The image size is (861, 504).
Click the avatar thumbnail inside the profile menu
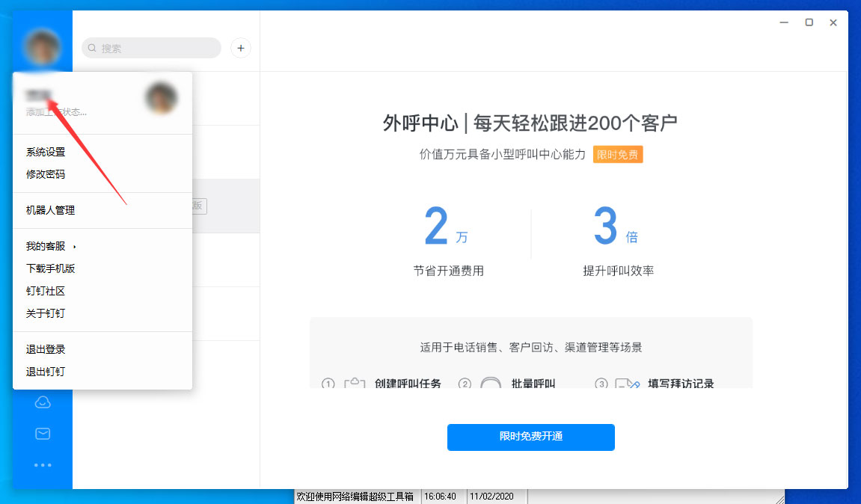point(161,98)
